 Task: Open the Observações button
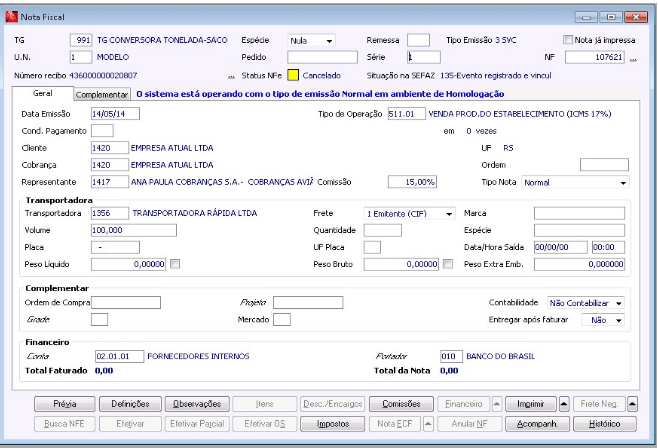coord(197,404)
